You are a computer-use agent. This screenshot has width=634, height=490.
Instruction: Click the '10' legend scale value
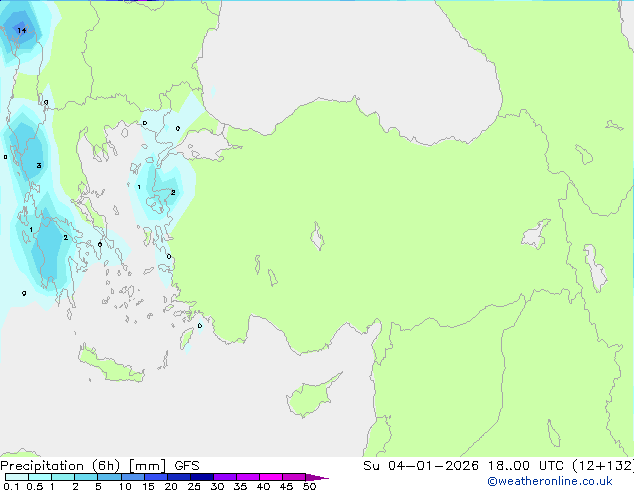point(125,486)
